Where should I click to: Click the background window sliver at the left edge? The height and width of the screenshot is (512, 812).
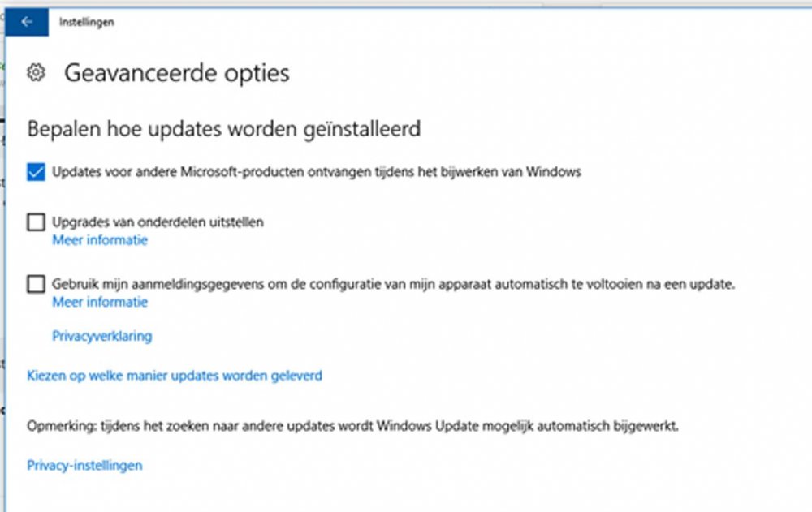point(2,243)
